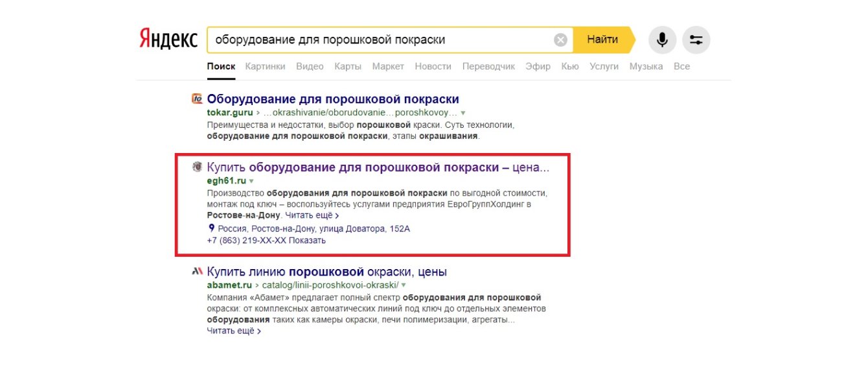Click the tokar.guru favicon
Screen dimensions: 868x367
point(198,99)
